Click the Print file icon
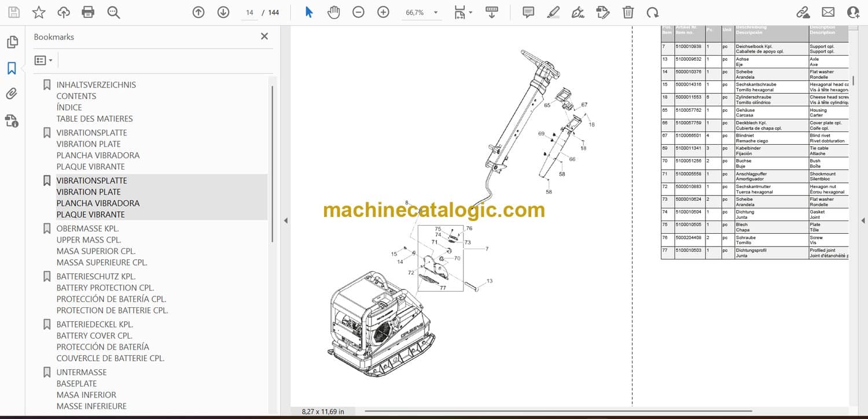Screen dimensions: 868x419 (88, 12)
